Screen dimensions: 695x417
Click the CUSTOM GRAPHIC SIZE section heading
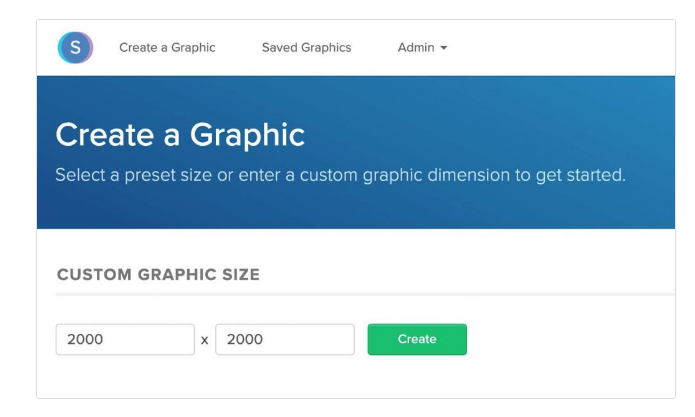click(158, 275)
